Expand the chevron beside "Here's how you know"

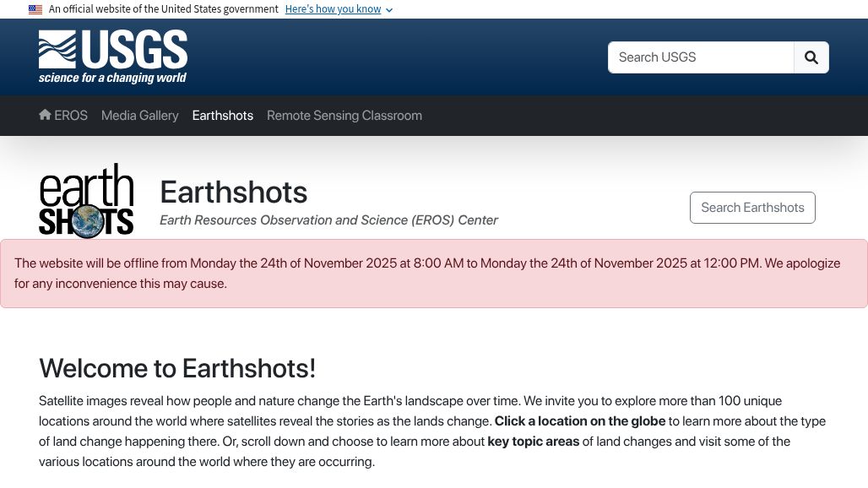tap(389, 10)
